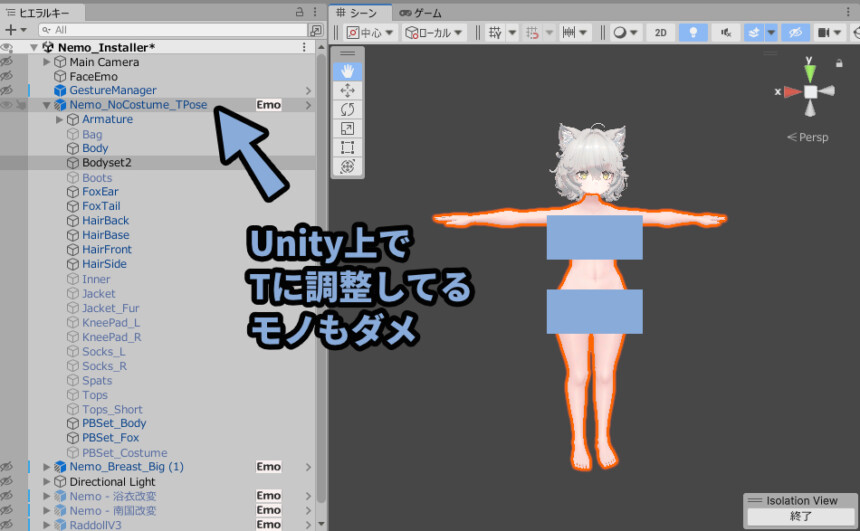Collapse the Nemo_NoCostume_TPose tree node
Screen dimensions: 860x531
tap(47, 105)
